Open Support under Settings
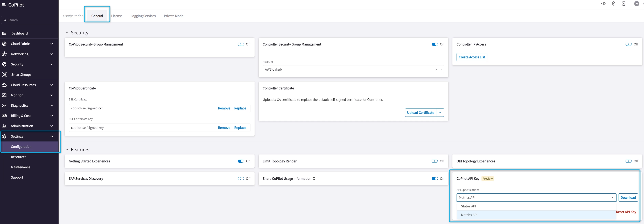This screenshot has height=224, width=644. [x=17, y=178]
